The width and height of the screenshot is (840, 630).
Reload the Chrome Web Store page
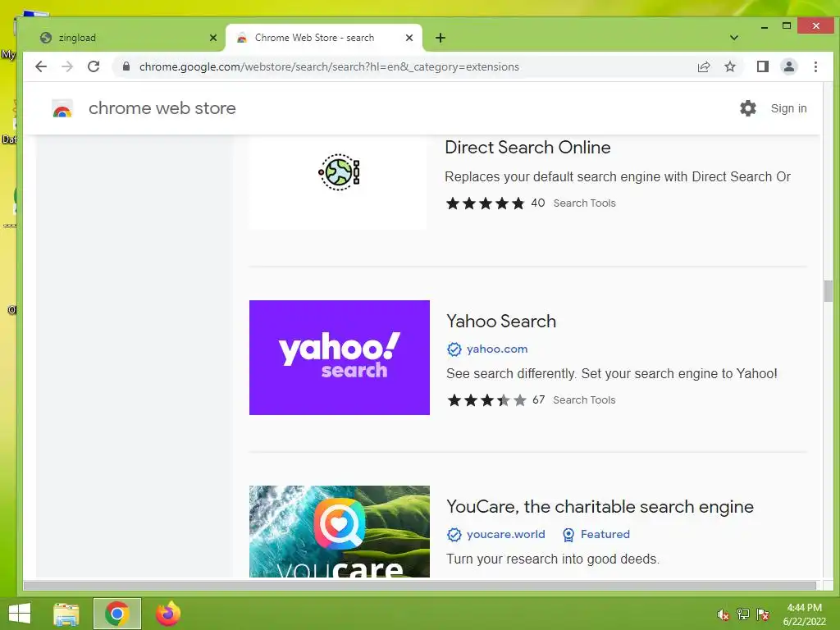94,66
